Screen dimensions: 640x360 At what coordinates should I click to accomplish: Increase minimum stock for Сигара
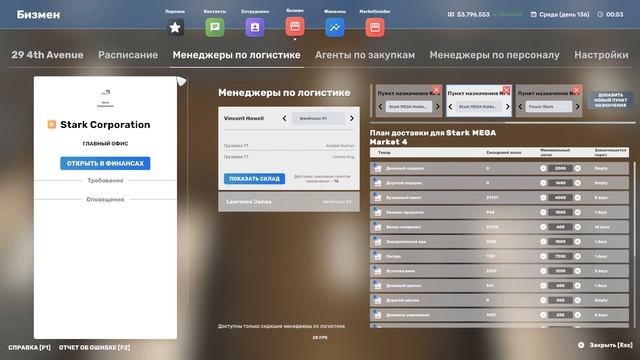pyautogui.click(x=578, y=256)
